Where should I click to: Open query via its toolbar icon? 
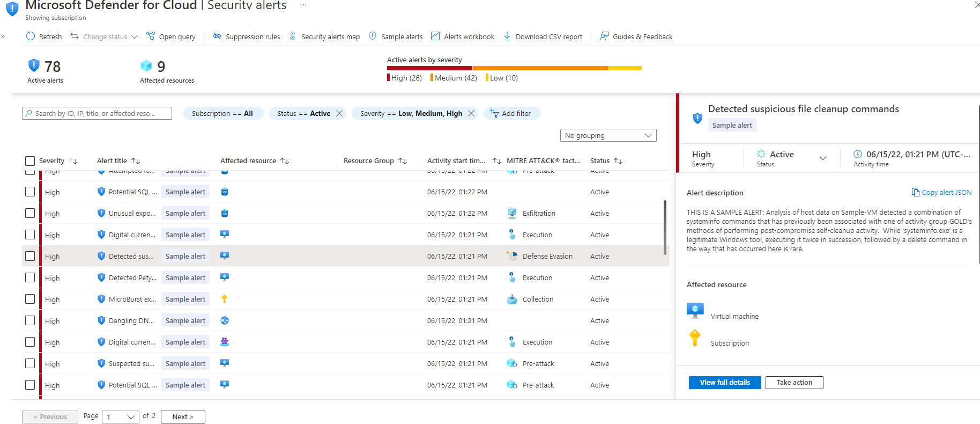(x=151, y=36)
